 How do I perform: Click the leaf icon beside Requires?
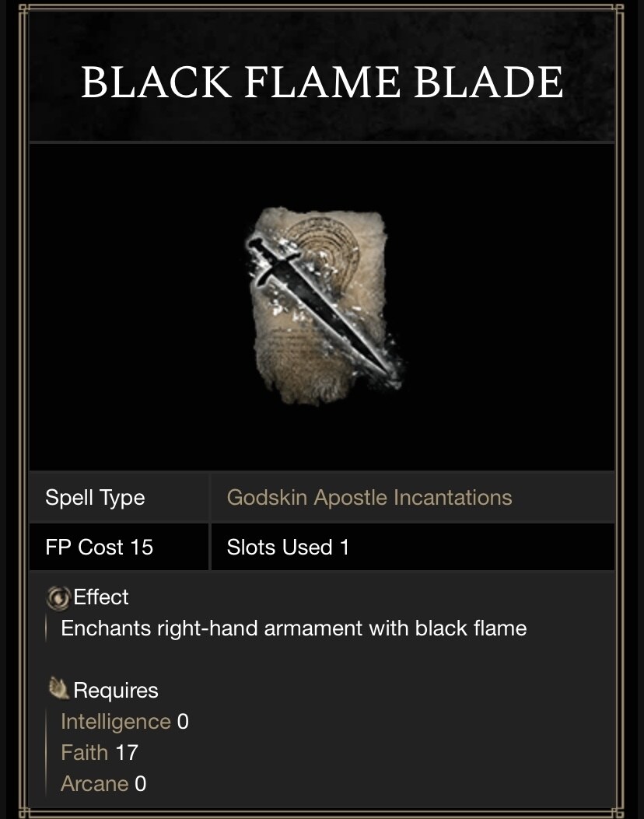click(58, 689)
